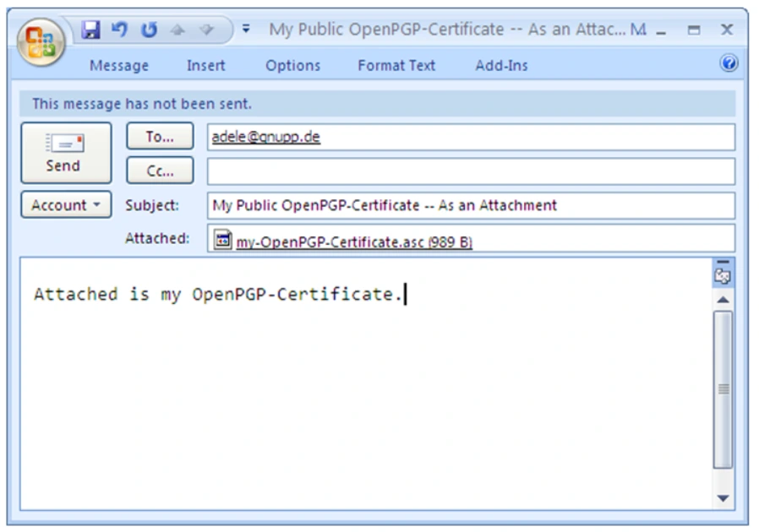Minimize the message window
This screenshot has width=759, height=532.
662,30
